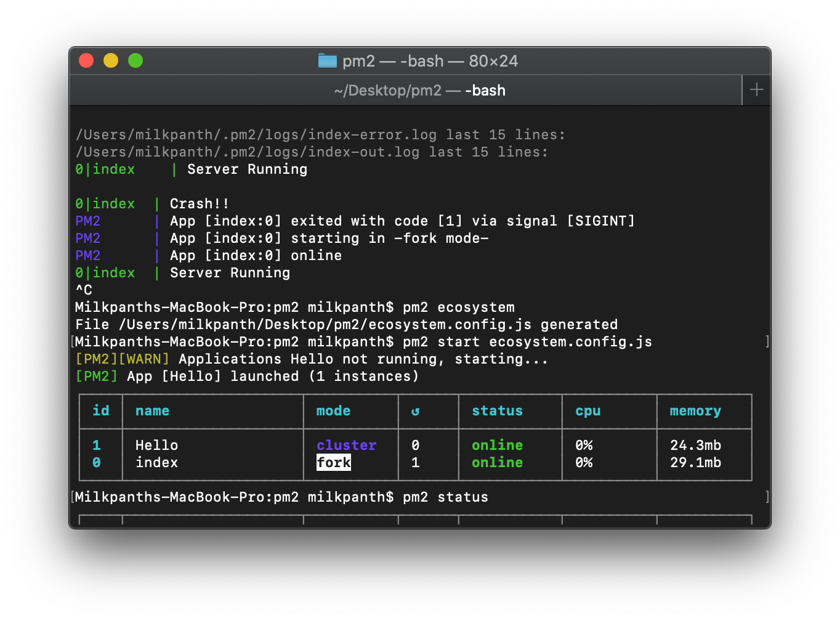This screenshot has height=620, width=840.
Task: Click the 'cpu' table header
Action: pos(588,411)
